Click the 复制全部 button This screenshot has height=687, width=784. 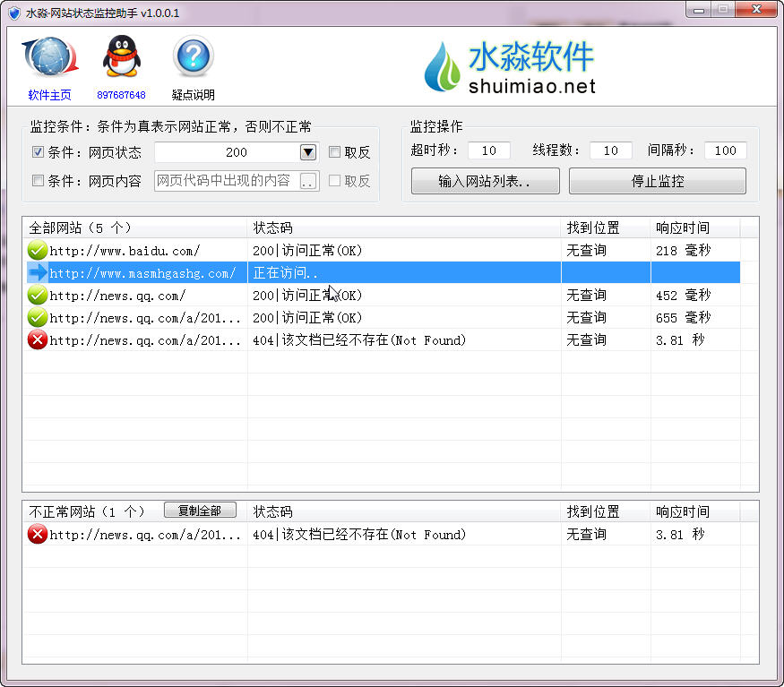pyautogui.click(x=200, y=511)
